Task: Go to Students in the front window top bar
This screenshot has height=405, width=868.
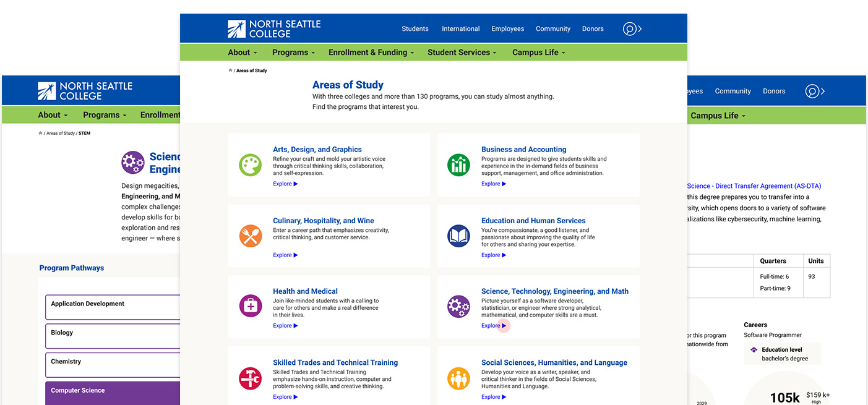Action: (415, 29)
